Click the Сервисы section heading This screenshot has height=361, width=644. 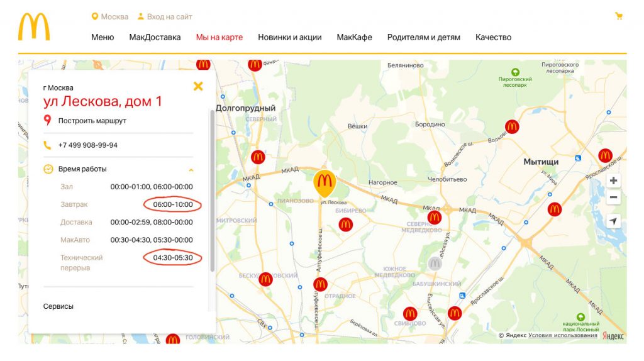coord(58,306)
